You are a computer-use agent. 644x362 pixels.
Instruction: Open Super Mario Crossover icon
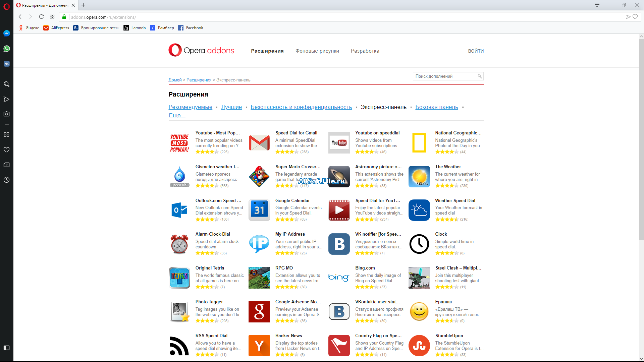point(259,177)
